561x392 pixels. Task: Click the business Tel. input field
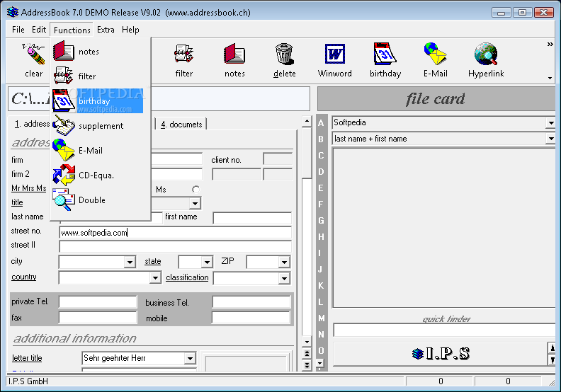pos(251,302)
